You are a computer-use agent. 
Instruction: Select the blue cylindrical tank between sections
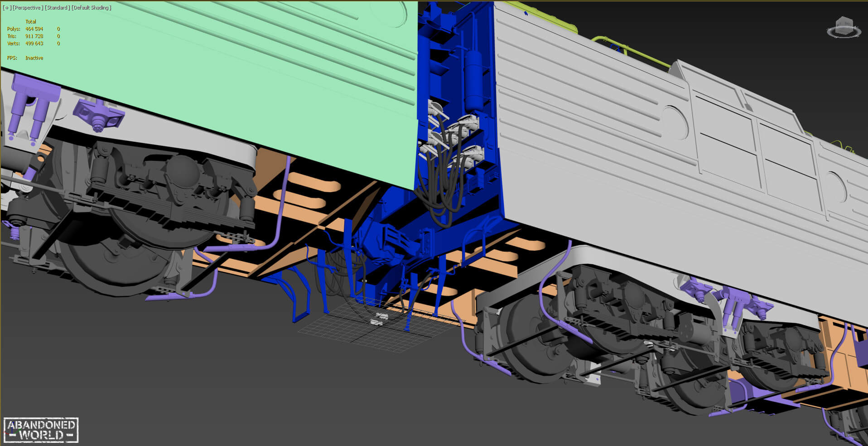point(473,79)
